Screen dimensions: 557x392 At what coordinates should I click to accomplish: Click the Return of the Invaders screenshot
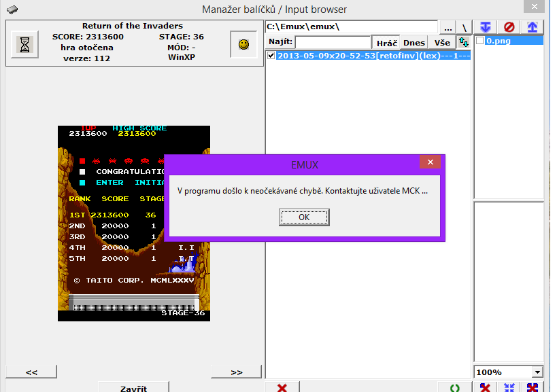(x=134, y=224)
